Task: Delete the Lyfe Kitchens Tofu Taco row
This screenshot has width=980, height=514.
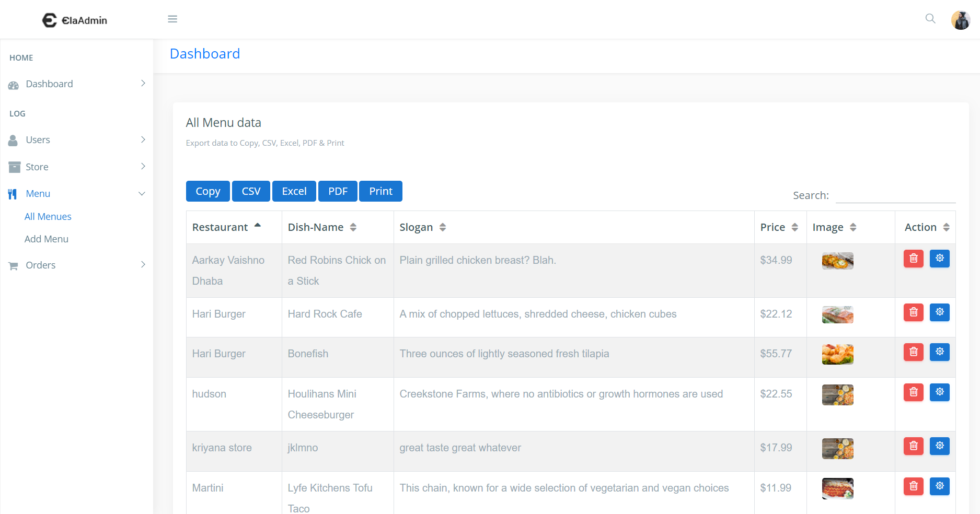Action: 914,486
